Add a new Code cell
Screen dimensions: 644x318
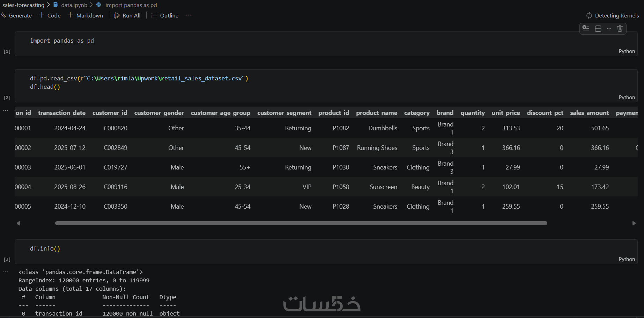click(50, 15)
